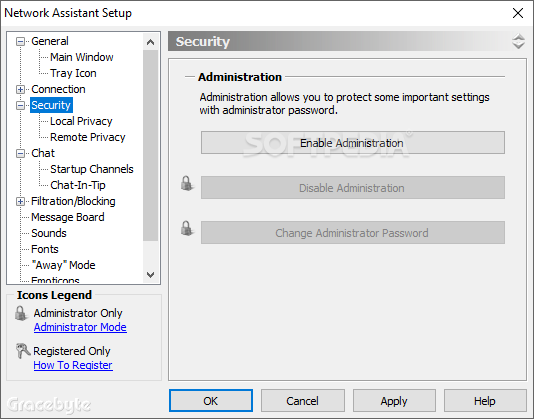534x419 pixels.
Task: Select Startup Channels under Chat
Action: click(x=92, y=169)
